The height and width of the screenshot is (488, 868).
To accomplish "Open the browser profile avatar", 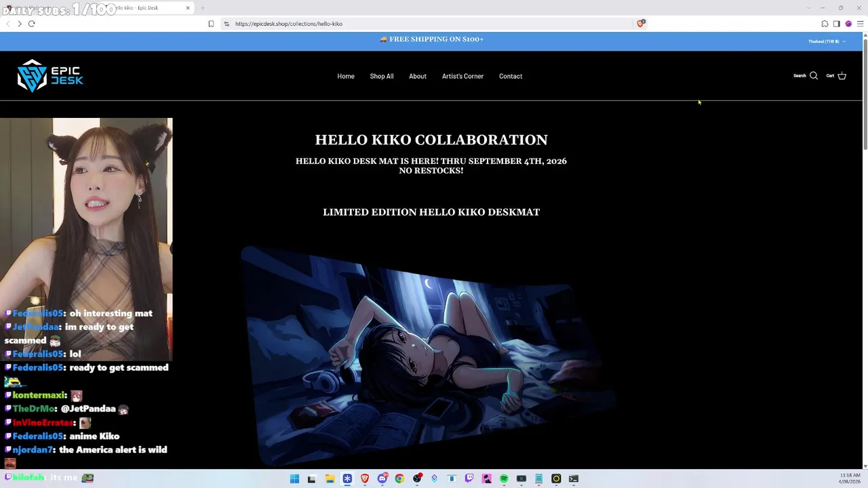I will [x=848, y=24].
